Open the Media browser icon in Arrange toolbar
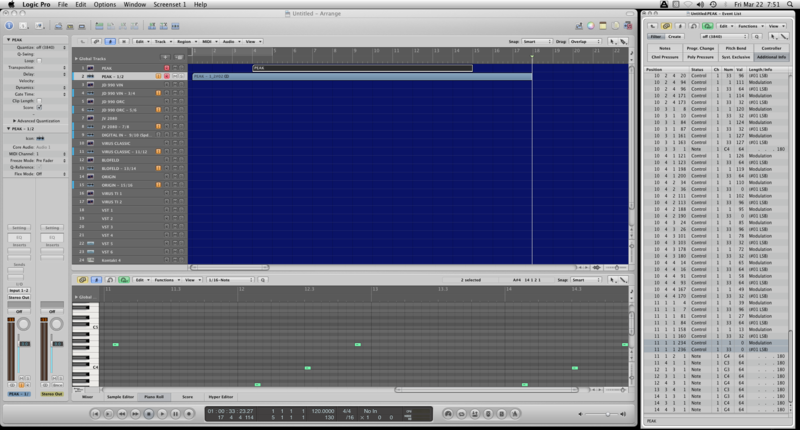The height and width of the screenshot is (430, 800). [628, 26]
